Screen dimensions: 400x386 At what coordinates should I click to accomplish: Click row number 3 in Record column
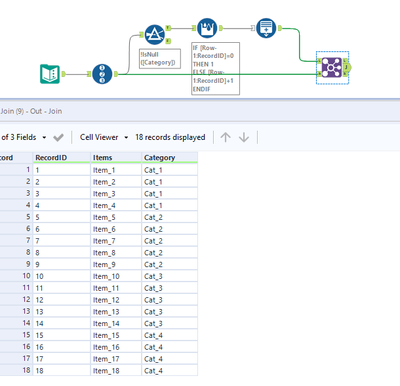(x=16, y=193)
